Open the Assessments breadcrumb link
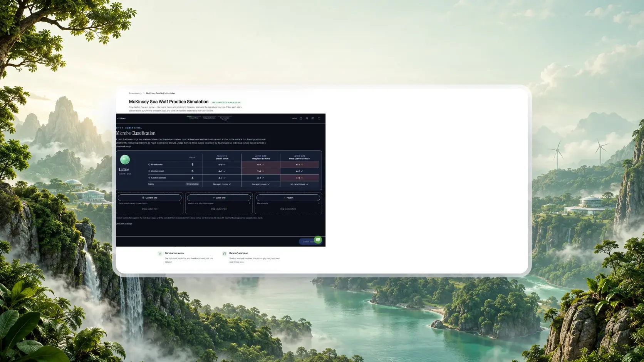The height and width of the screenshot is (362, 644). click(135, 93)
